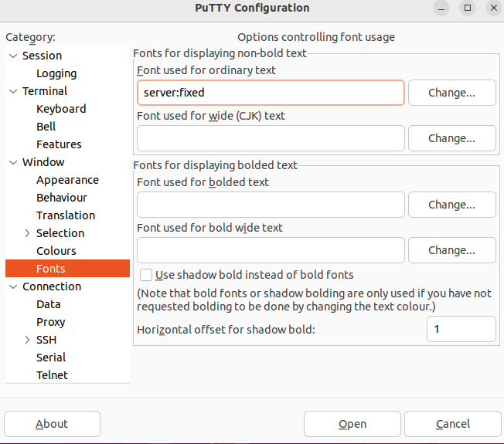
Task: Expand the SSH subcategory
Action: click(x=28, y=340)
